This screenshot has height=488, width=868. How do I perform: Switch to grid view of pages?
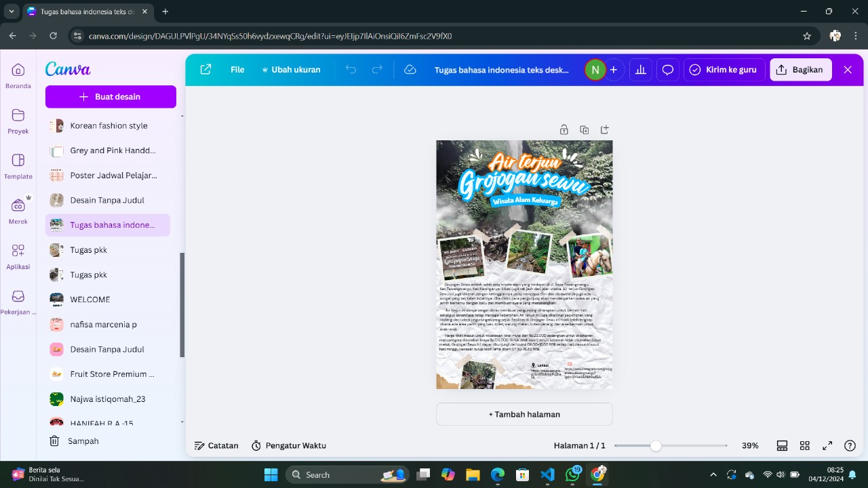pos(804,445)
